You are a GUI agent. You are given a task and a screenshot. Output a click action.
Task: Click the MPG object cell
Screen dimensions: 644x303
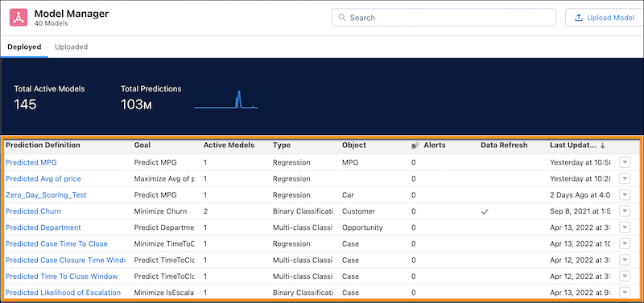tap(350, 162)
